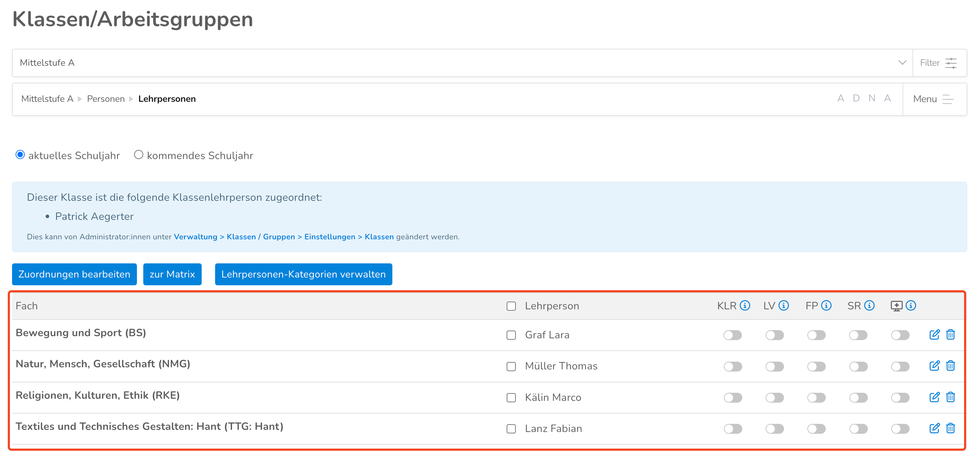This screenshot has width=980, height=473.
Task: Click info icon beside FP column
Action: click(826, 305)
